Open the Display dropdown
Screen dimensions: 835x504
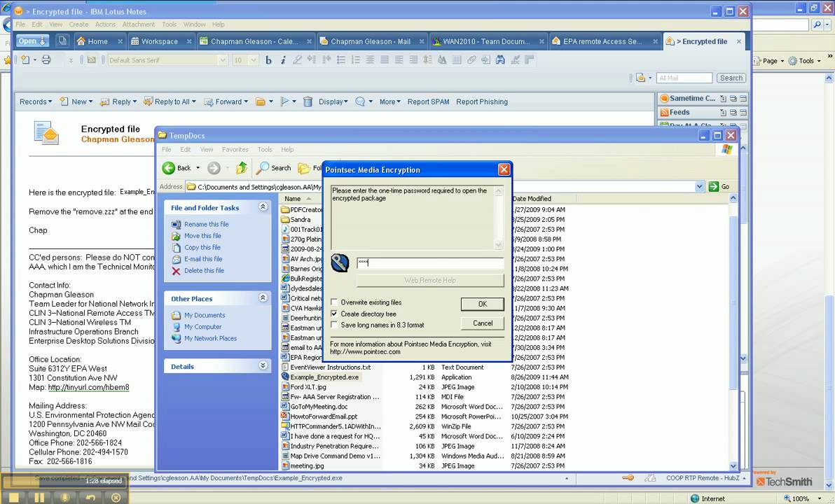point(333,101)
